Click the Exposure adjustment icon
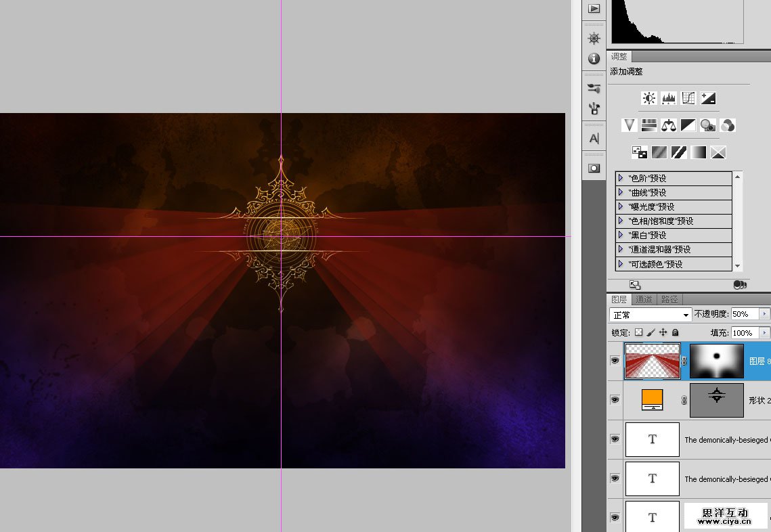771x532 pixels. 708,98
